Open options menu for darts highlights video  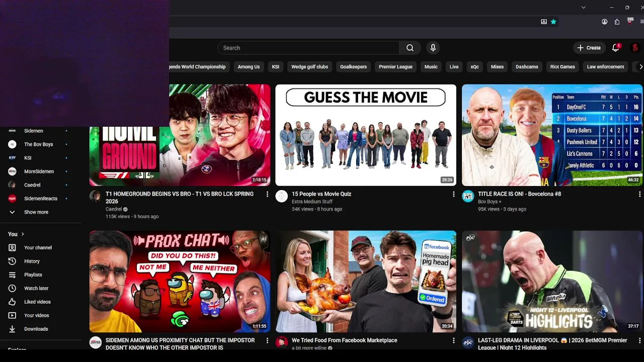(x=639, y=340)
